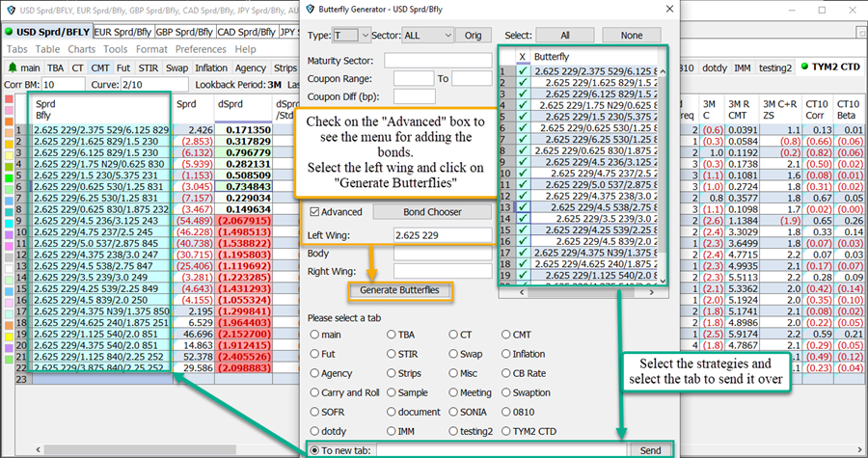This screenshot has height=458, width=868.
Task: Click the X column header in generator list
Action: pyautogui.click(x=523, y=57)
